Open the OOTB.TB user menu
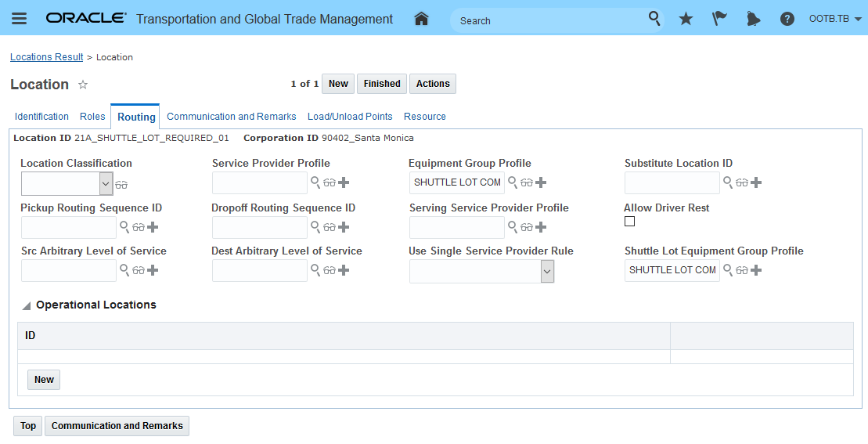The height and width of the screenshot is (444, 868). 835,19
